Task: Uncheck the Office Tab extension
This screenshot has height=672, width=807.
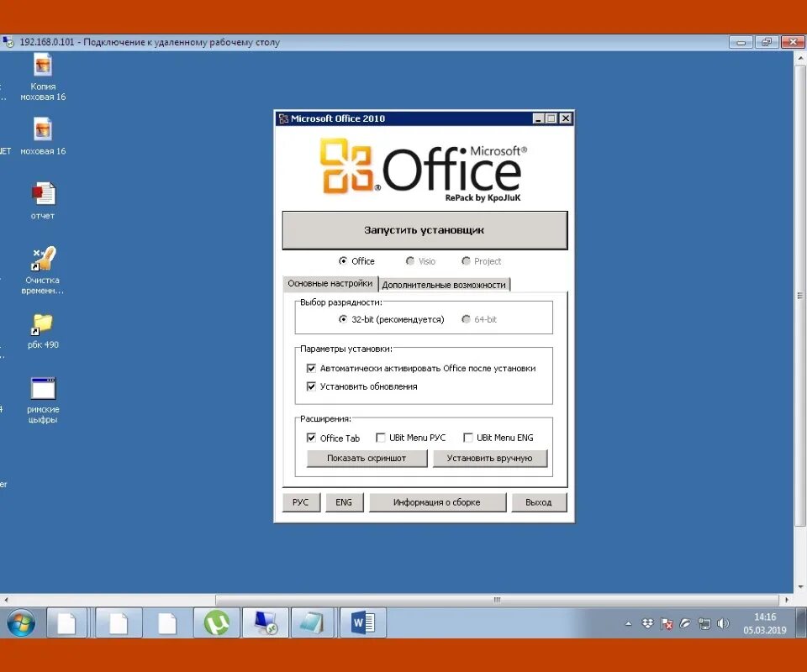Action: tap(311, 438)
